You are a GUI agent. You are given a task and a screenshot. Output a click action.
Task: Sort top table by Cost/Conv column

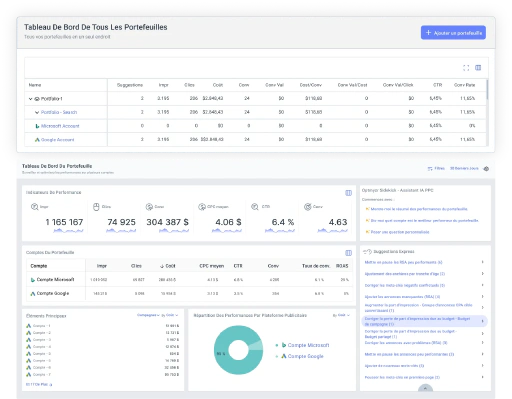[x=310, y=85]
